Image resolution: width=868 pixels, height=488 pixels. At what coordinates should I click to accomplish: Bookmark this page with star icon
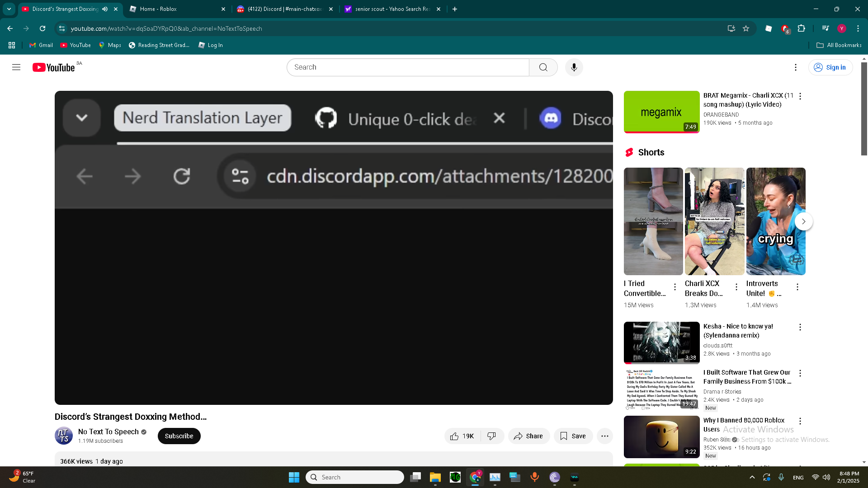tap(746, 28)
